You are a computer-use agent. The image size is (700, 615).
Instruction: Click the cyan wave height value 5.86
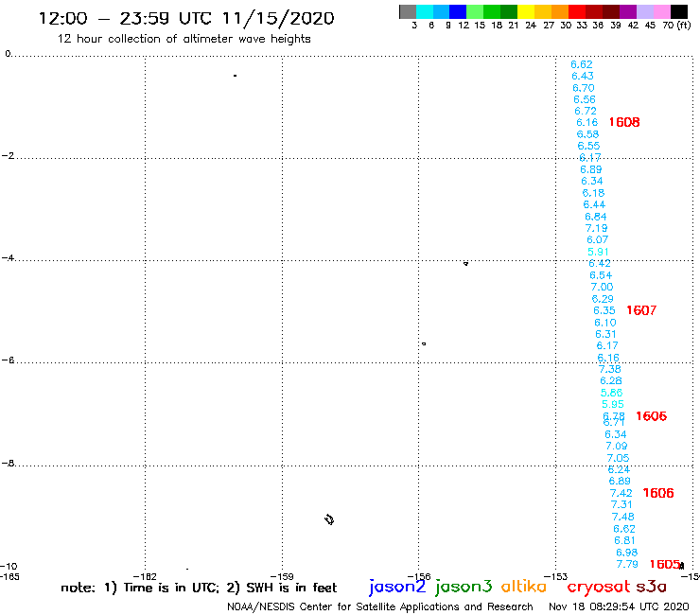tap(612, 393)
